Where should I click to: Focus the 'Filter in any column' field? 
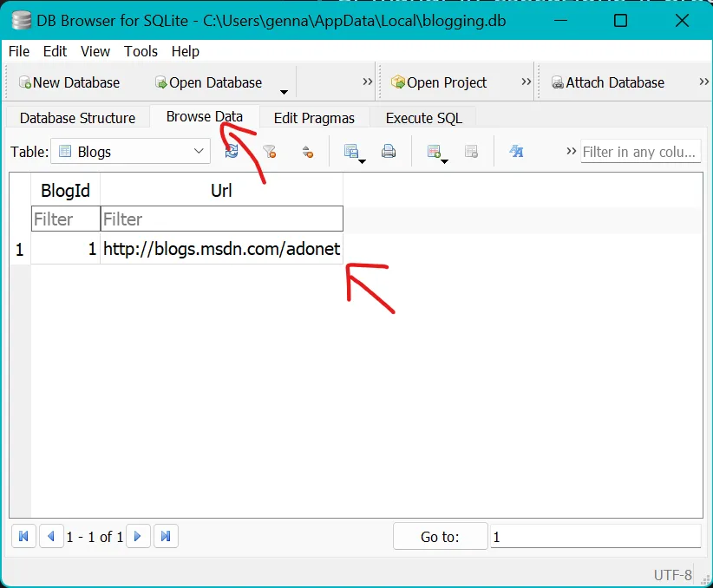point(641,152)
